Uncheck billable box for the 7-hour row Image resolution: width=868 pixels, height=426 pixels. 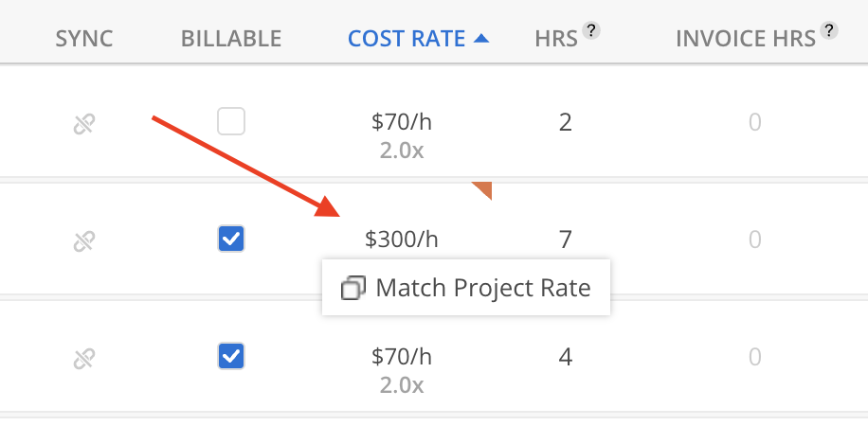click(231, 240)
